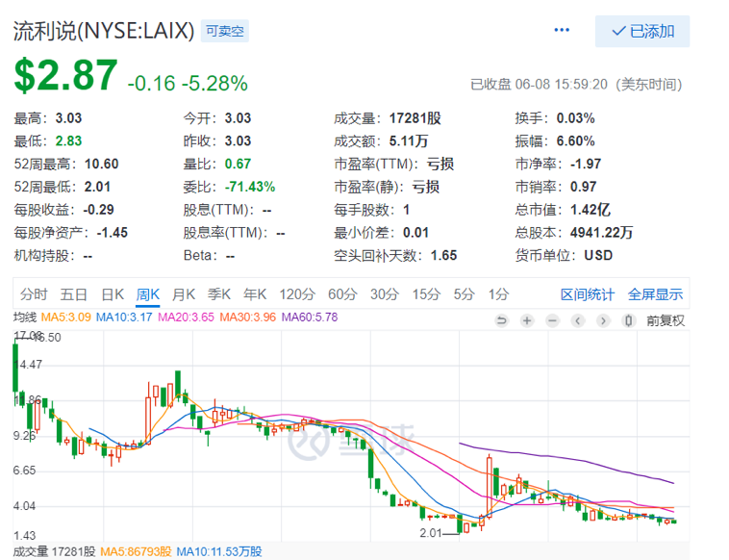Click the MA30:3.96 moving average label
This screenshot has width=729, height=560.
click(x=248, y=318)
